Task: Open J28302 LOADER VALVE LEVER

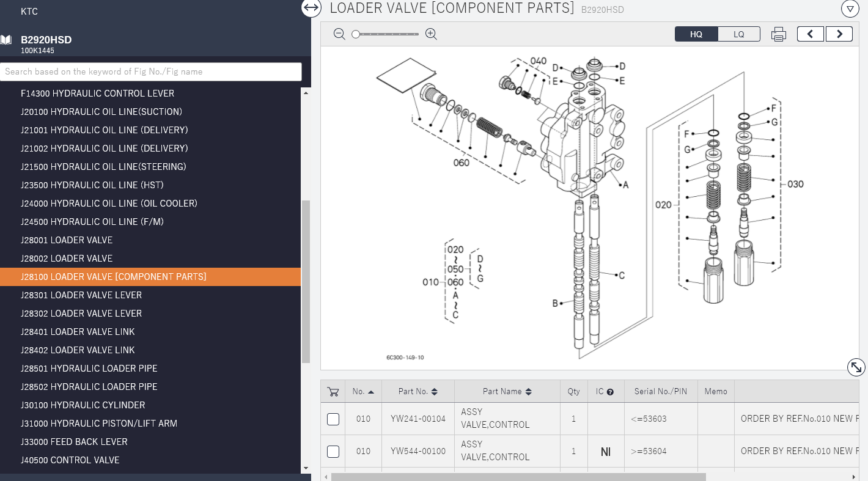Action: click(150, 314)
